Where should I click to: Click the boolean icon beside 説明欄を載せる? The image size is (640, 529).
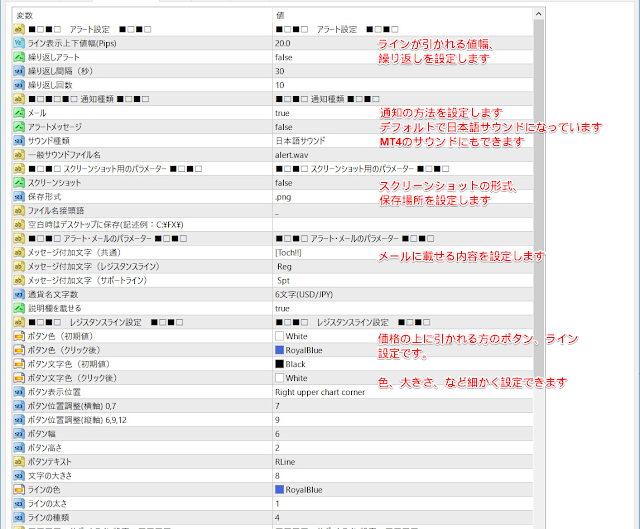click(19, 308)
